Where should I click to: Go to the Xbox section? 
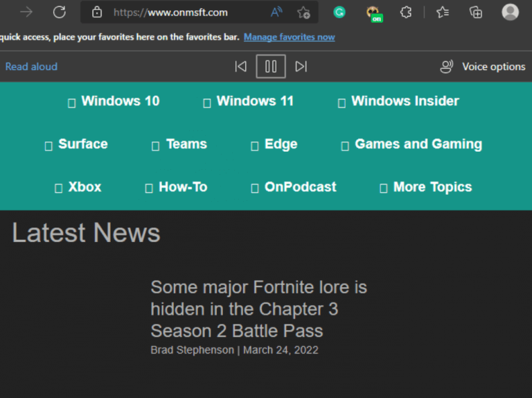click(x=78, y=187)
